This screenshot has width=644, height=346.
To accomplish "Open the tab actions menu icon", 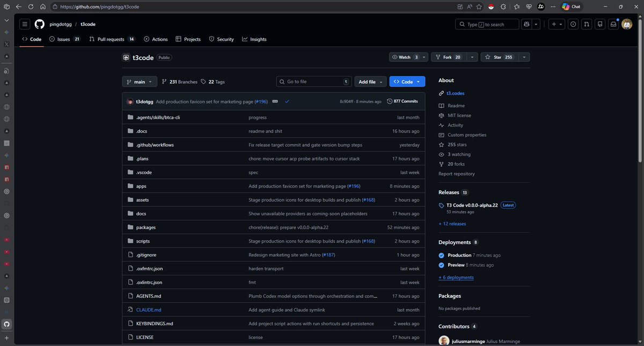I will 6,6.
